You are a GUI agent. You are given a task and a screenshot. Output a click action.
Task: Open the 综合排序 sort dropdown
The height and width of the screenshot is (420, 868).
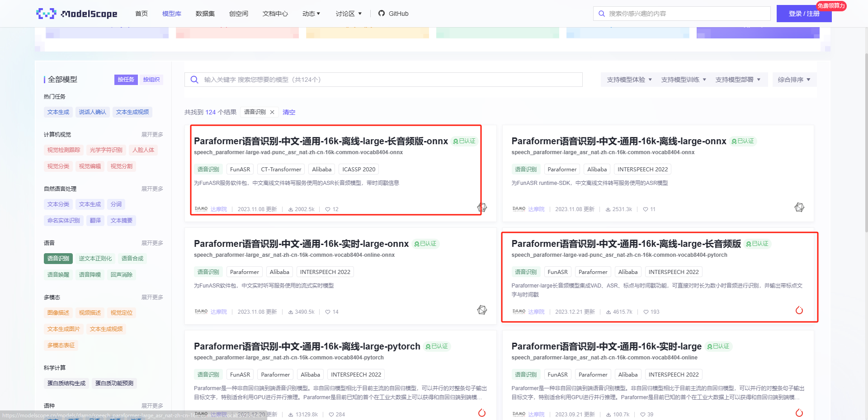point(794,80)
